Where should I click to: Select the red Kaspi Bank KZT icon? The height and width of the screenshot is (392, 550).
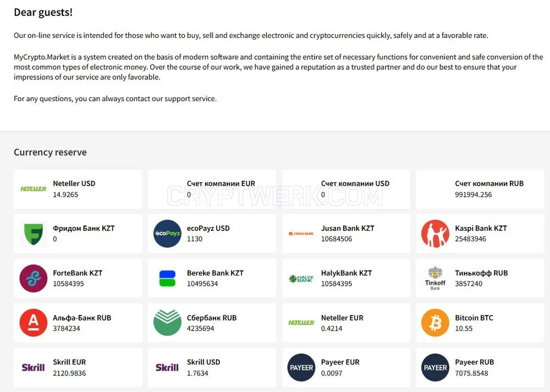point(435,234)
